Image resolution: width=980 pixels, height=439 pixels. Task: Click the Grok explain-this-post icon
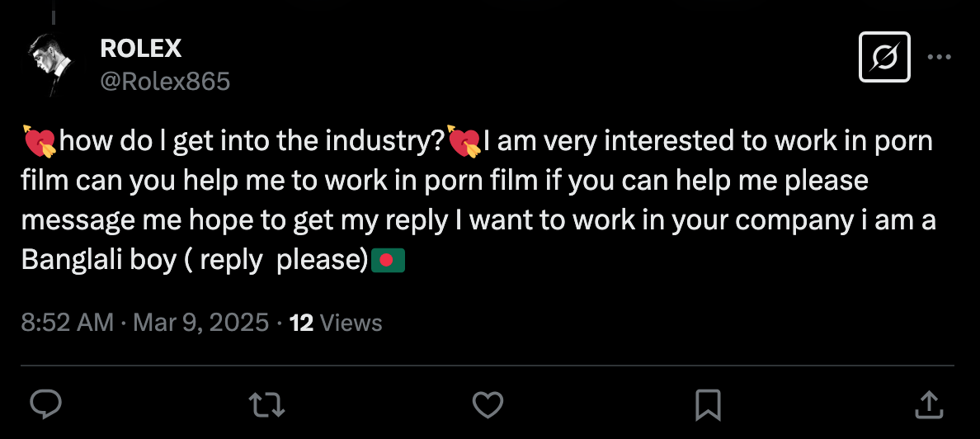884,57
